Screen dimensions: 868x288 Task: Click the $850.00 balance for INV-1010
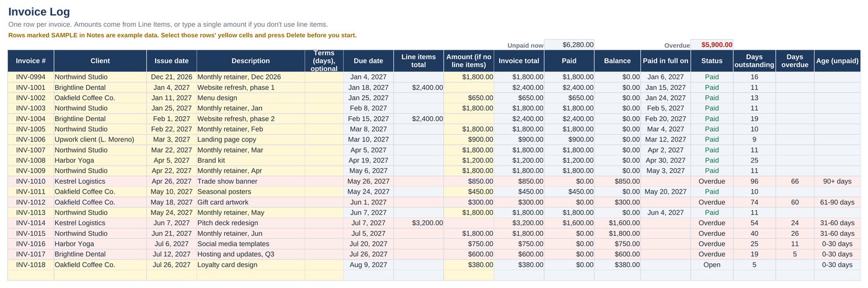pyautogui.click(x=618, y=181)
